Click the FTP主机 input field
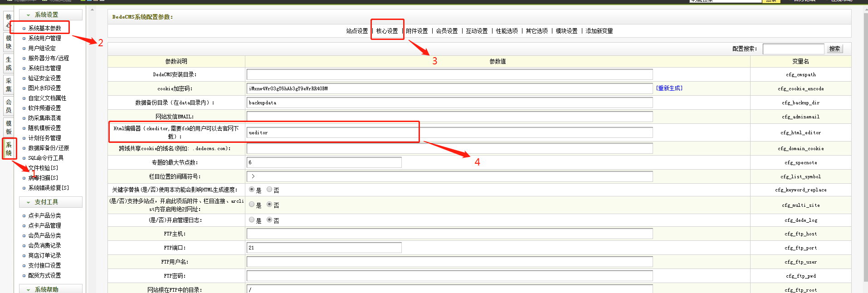This screenshot has height=293, width=868. [449, 234]
